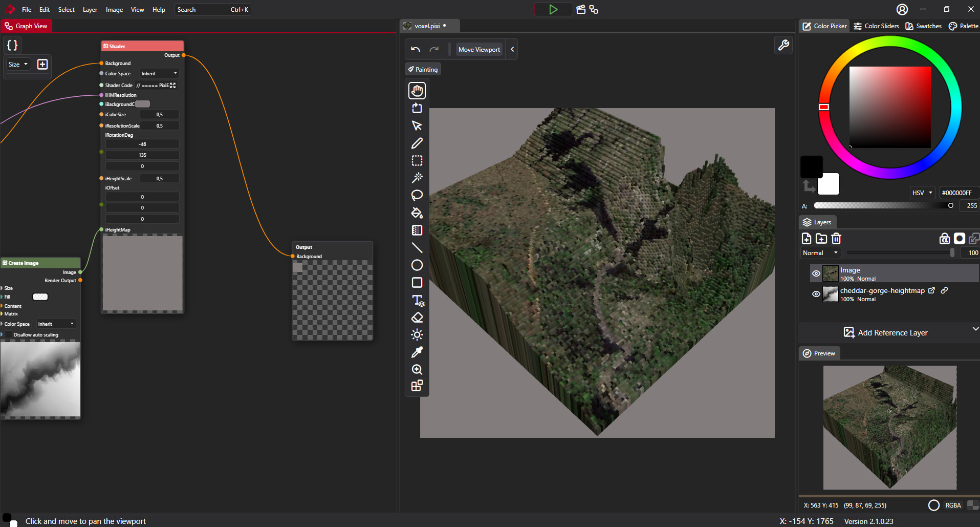Click the layer opacity slider handle

[x=952, y=253]
